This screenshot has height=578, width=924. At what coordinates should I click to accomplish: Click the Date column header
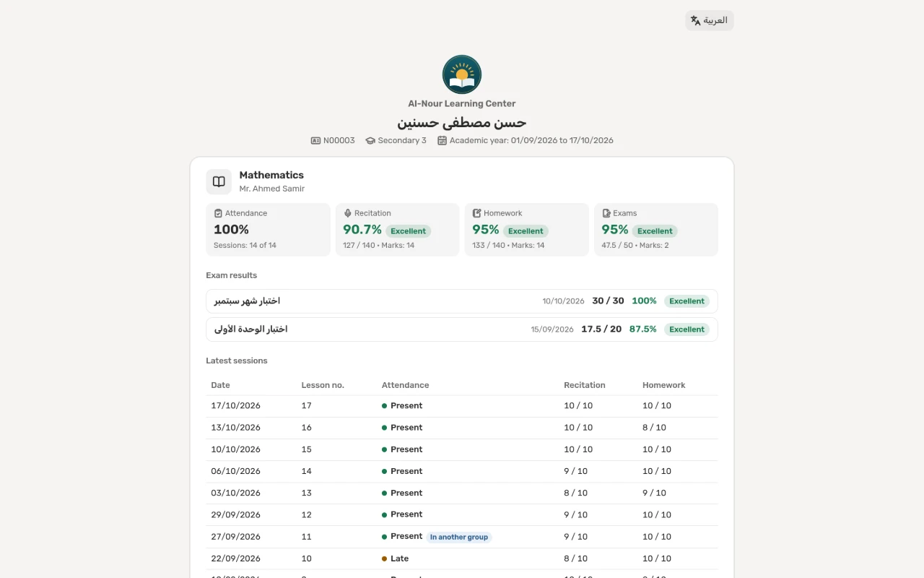click(220, 385)
